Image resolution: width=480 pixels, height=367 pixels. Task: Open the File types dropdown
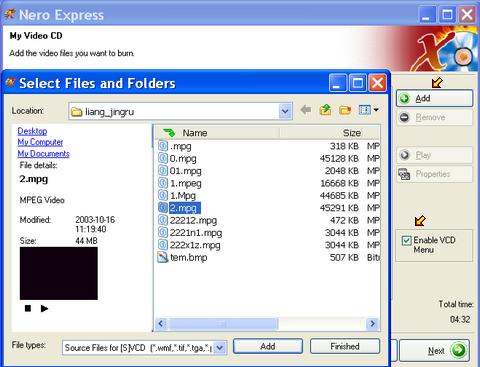click(x=220, y=348)
